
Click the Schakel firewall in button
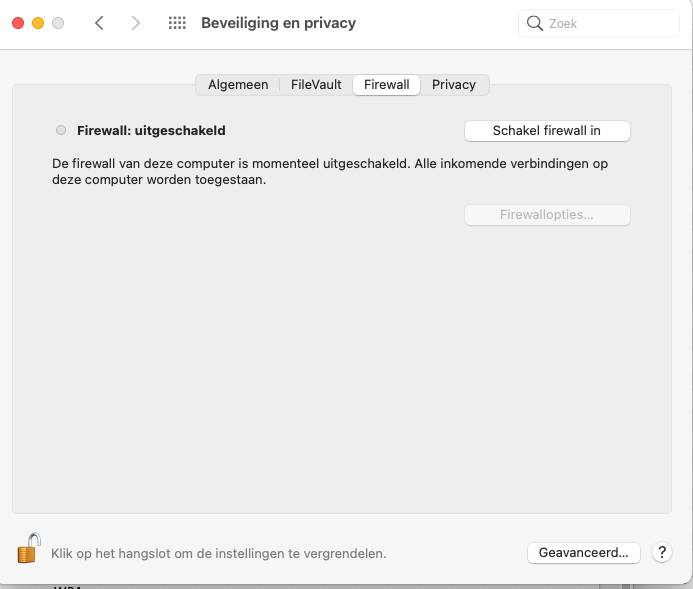point(547,131)
